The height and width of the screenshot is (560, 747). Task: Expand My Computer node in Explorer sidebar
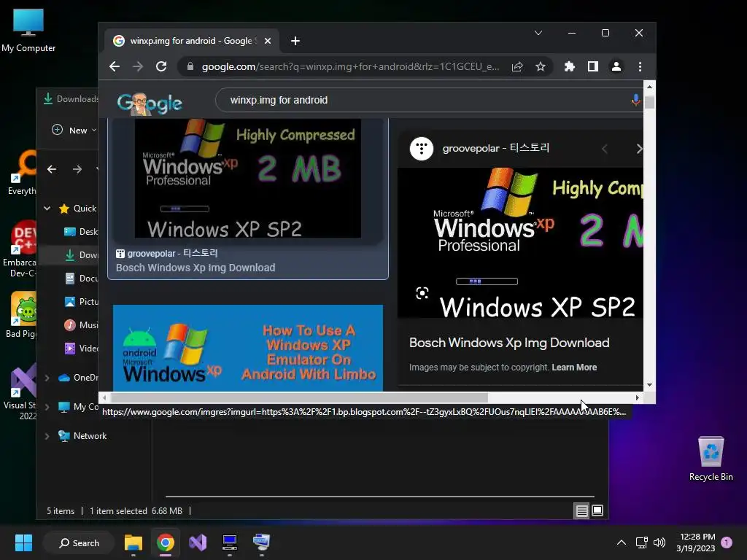tap(47, 407)
